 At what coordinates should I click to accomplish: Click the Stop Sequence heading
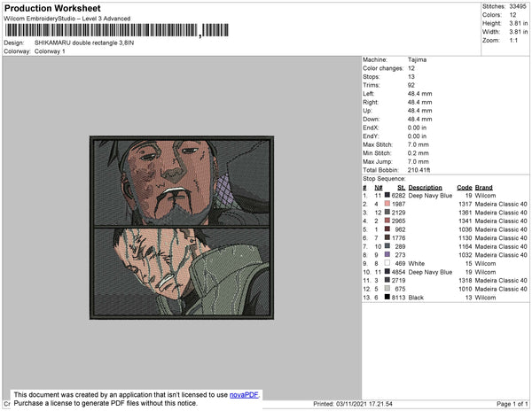point(384,179)
